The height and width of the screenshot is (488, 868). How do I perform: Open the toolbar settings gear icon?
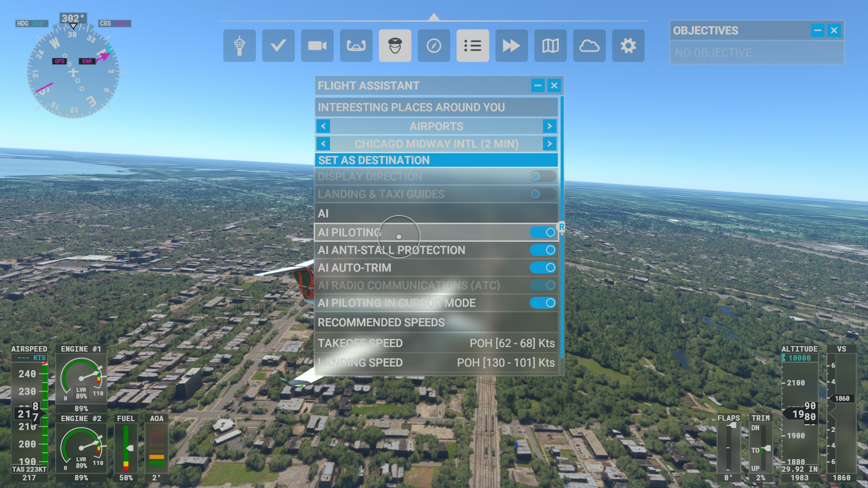pyautogui.click(x=628, y=45)
